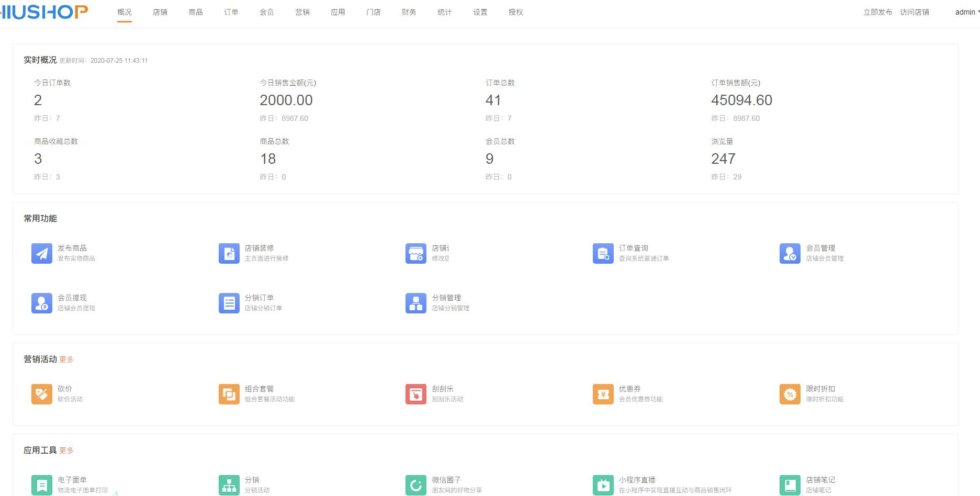Click the green 分销 network icon
The height and width of the screenshot is (496, 980).
(229, 485)
